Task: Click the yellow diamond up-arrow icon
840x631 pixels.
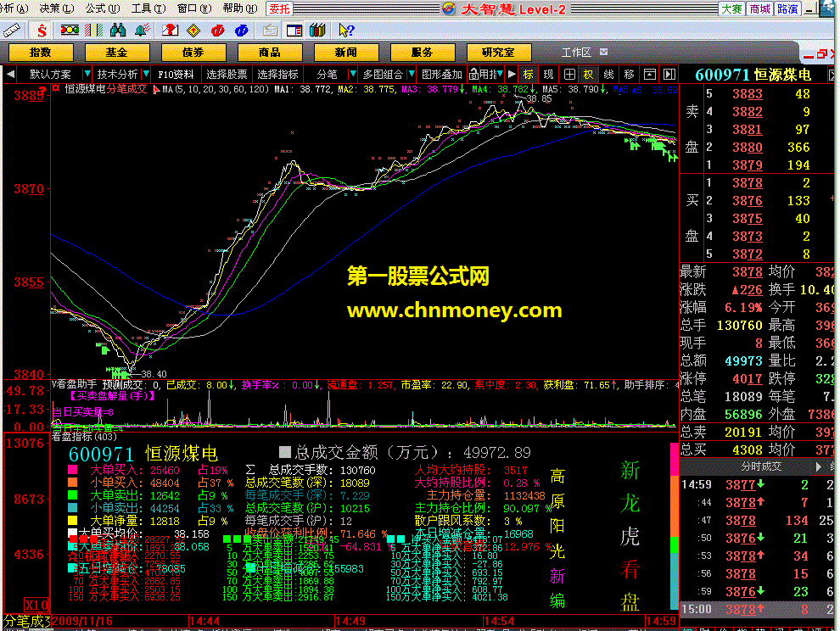Action: (x=193, y=31)
